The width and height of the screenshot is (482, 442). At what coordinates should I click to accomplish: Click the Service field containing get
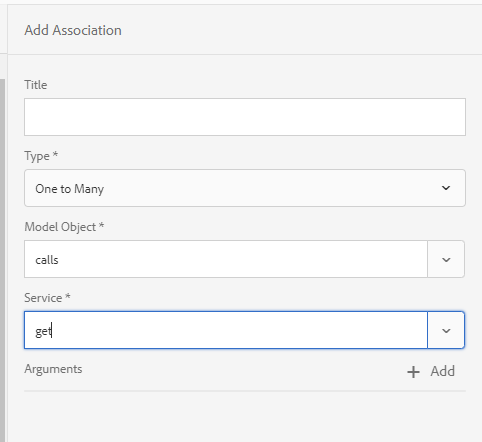(x=226, y=330)
